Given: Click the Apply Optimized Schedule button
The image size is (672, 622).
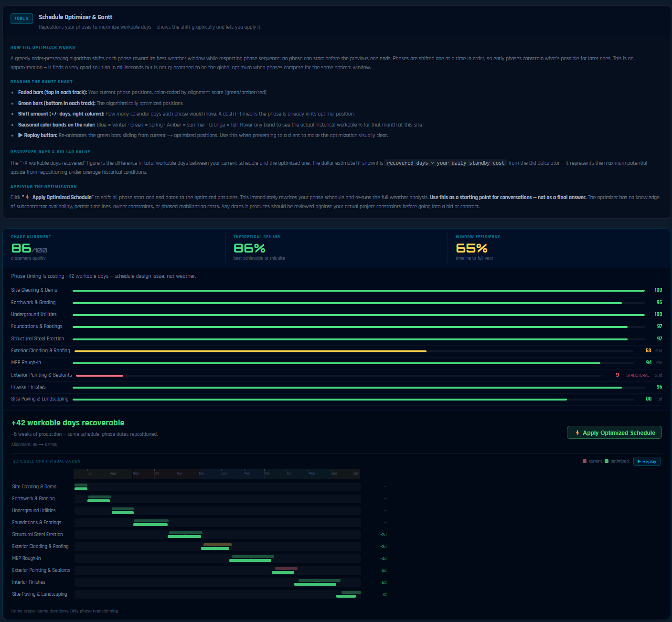Looking at the screenshot, I should (x=614, y=432).
